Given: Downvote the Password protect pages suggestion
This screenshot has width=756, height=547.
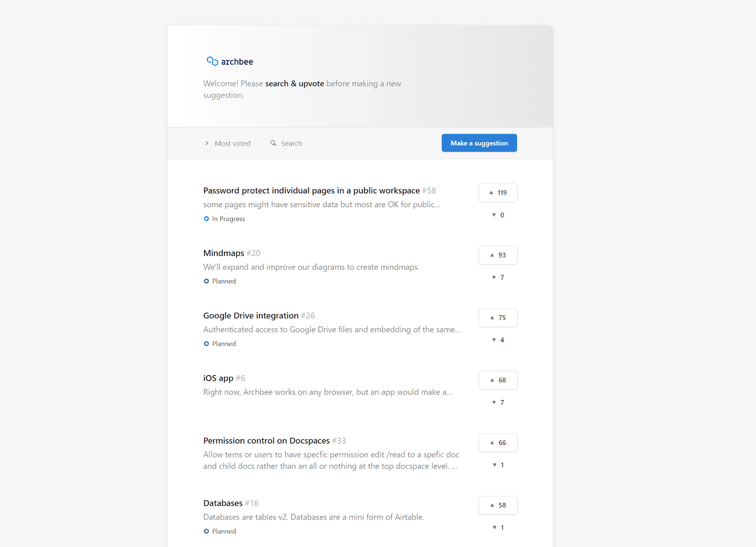Looking at the screenshot, I should [x=498, y=215].
